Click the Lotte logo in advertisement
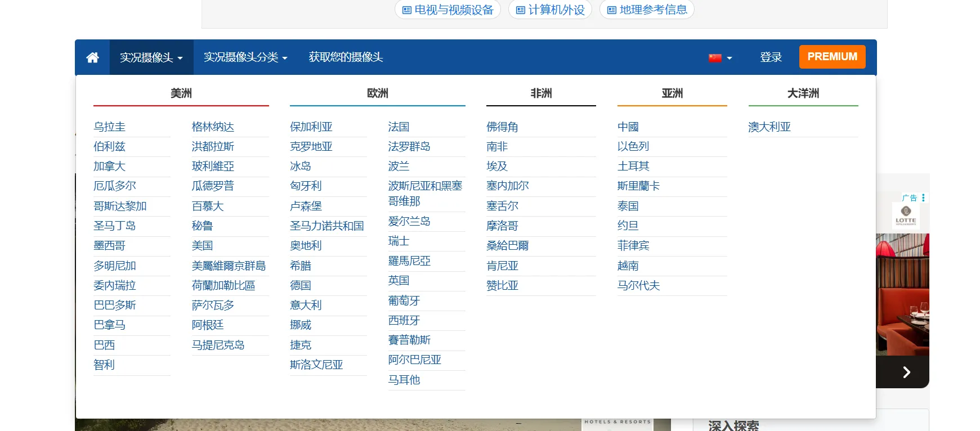 (x=906, y=215)
